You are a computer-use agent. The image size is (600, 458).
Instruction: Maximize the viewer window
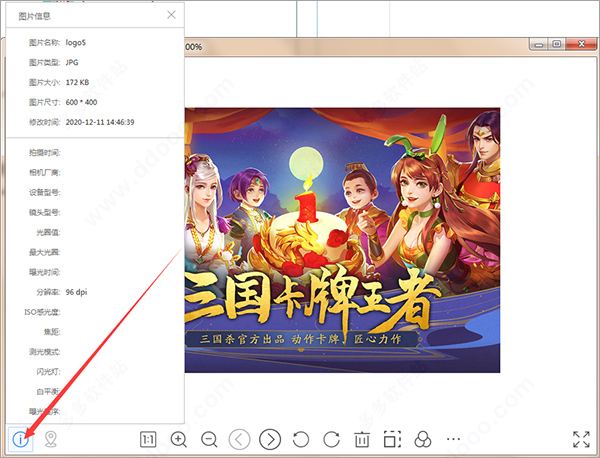pos(557,44)
